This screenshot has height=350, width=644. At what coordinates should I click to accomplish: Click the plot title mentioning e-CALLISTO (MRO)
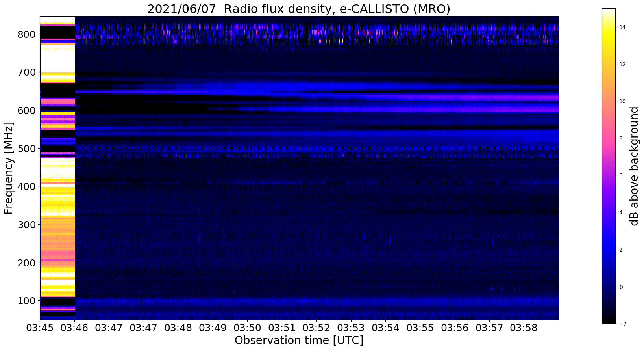(x=299, y=9)
